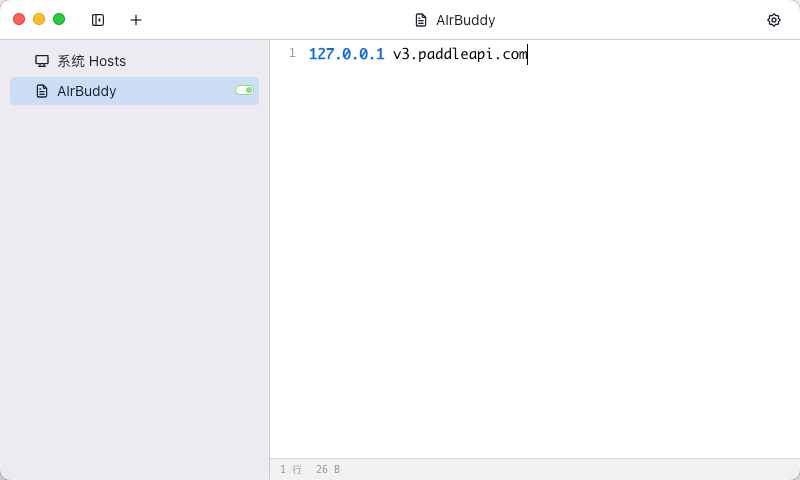Screen dimensions: 800x480
Task: Click the document icon in title bar
Action: click(x=421, y=20)
